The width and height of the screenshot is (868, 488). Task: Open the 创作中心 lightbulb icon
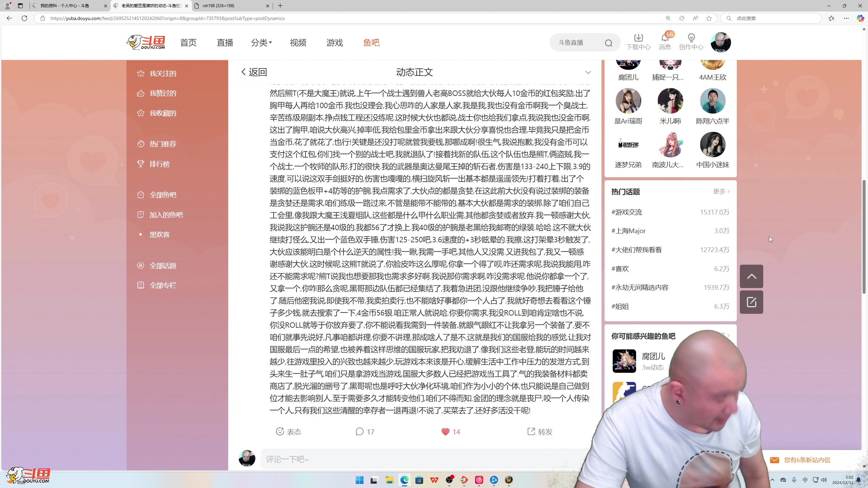pos(691,42)
